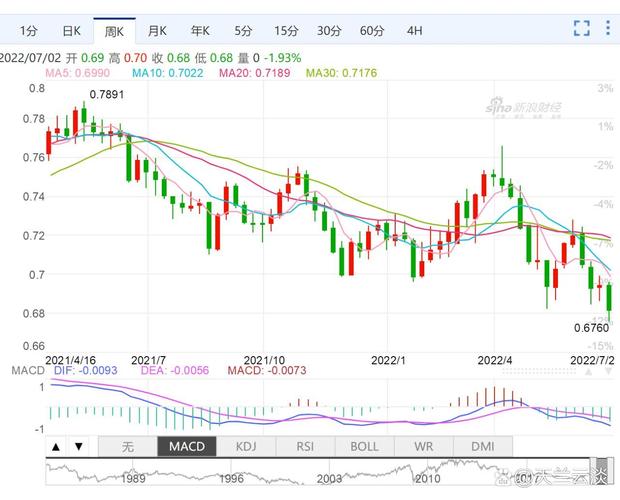620x500 pixels.
Task: Select the 5分 interval tab
Action: point(243,31)
